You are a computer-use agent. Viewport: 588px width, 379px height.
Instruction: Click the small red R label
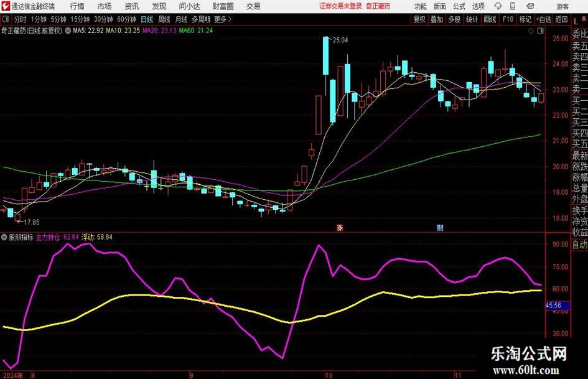click(x=584, y=19)
